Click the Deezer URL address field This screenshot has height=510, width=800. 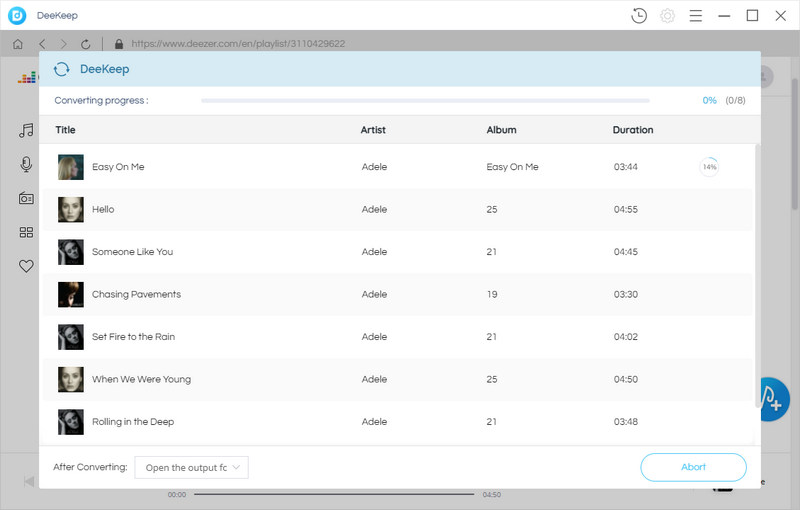click(x=238, y=44)
